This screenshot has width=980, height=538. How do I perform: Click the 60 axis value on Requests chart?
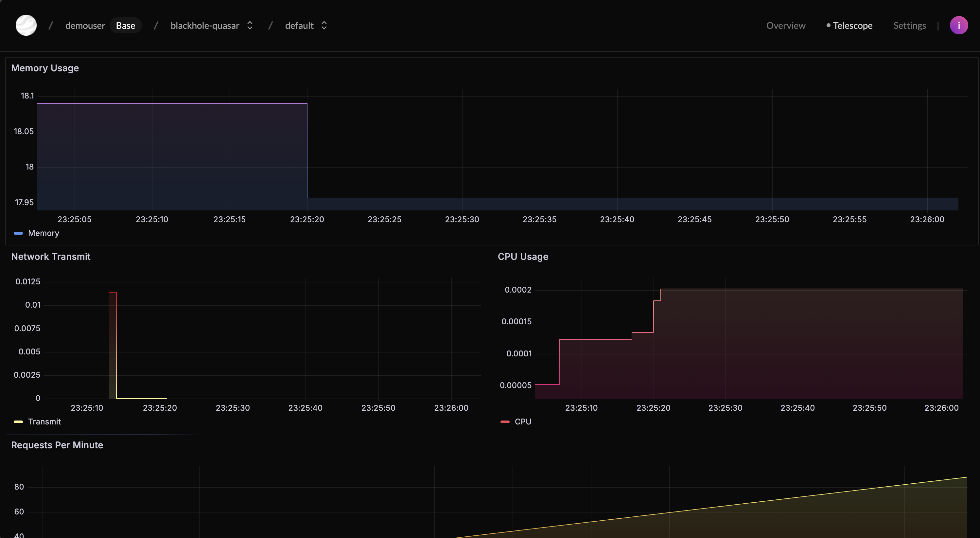pyautogui.click(x=19, y=512)
